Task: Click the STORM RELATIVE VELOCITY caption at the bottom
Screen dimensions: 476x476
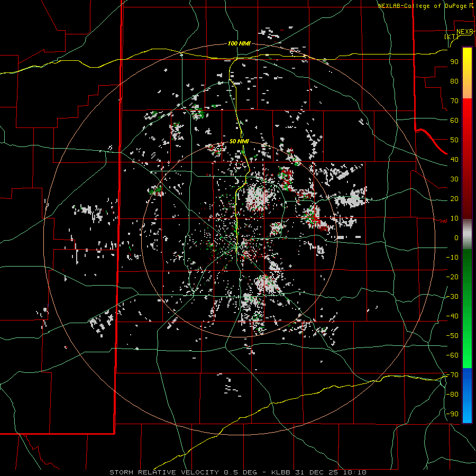Action: (238, 472)
